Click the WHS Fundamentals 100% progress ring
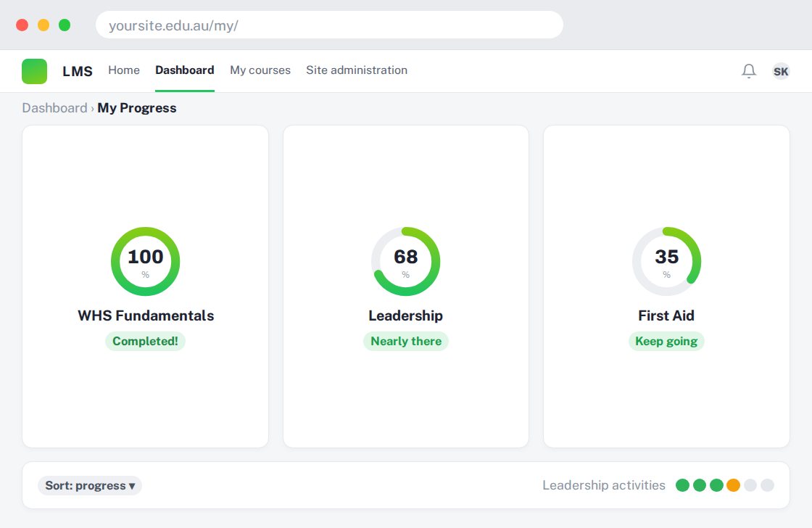The image size is (812, 528). pyautogui.click(x=146, y=261)
